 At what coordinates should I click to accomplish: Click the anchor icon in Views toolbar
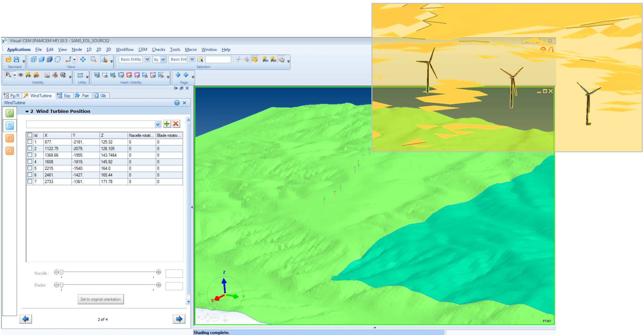pos(104,59)
